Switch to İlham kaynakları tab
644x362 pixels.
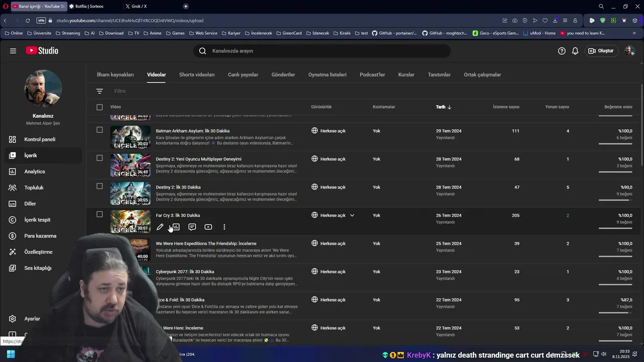[x=115, y=74]
